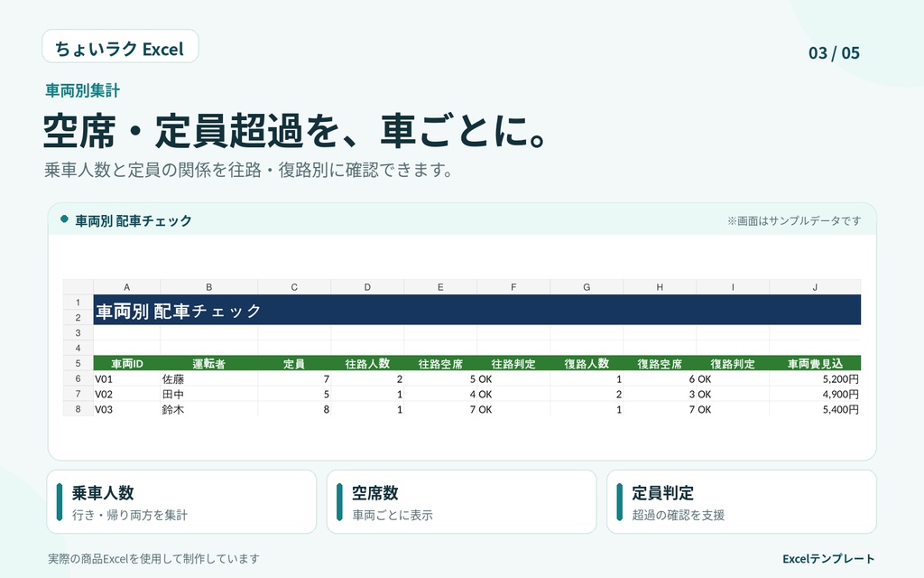Select driver cell 鈴木
Viewport: 924px width, 578px height.
coord(209,409)
